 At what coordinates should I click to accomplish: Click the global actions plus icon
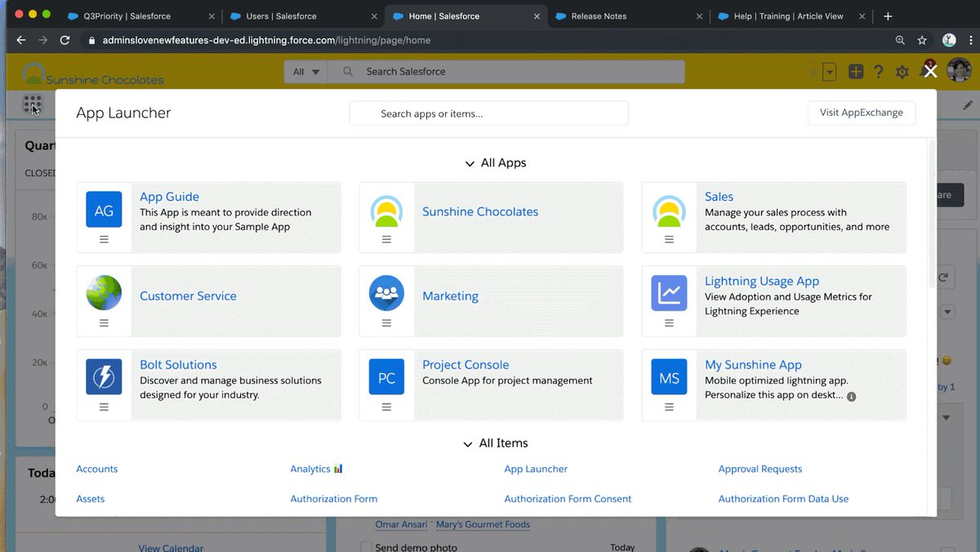(x=855, y=72)
